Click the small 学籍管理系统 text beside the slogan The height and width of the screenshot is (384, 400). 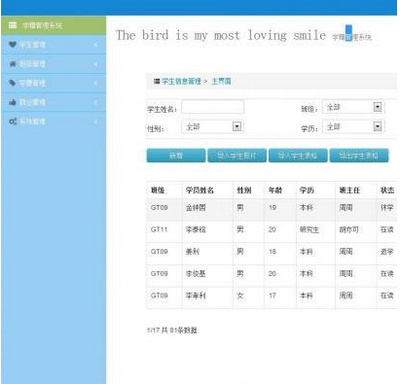click(352, 37)
